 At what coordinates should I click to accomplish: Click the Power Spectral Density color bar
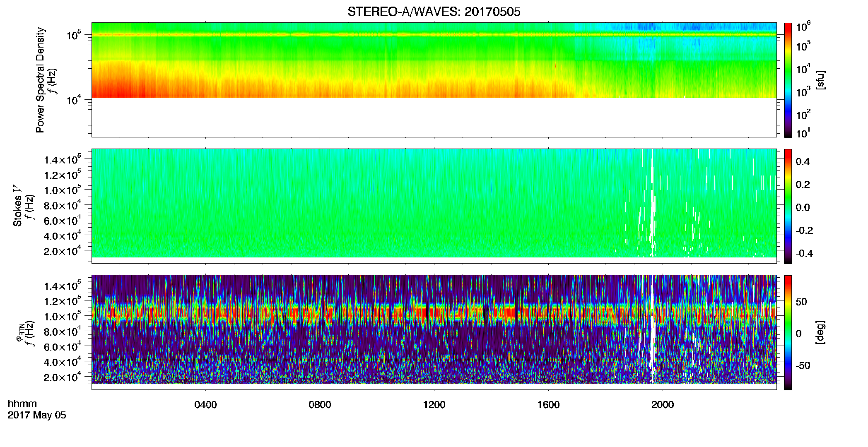coord(788,80)
